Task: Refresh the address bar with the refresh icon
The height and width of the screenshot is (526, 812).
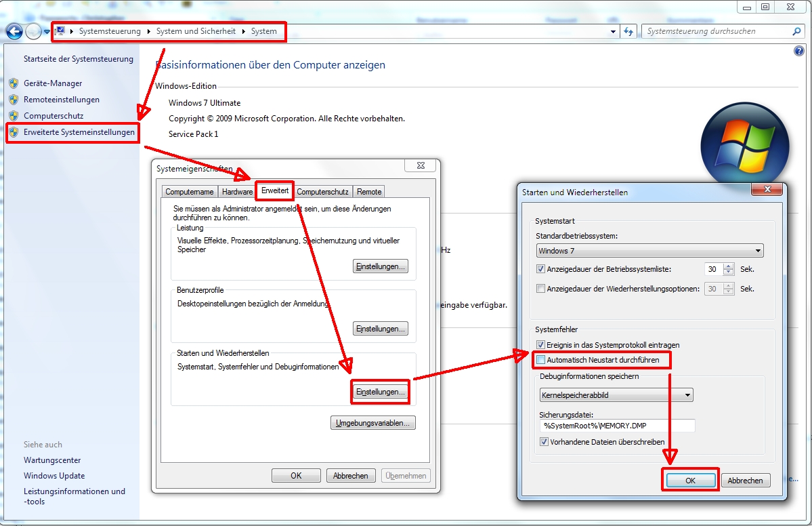Action: click(628, 32)
